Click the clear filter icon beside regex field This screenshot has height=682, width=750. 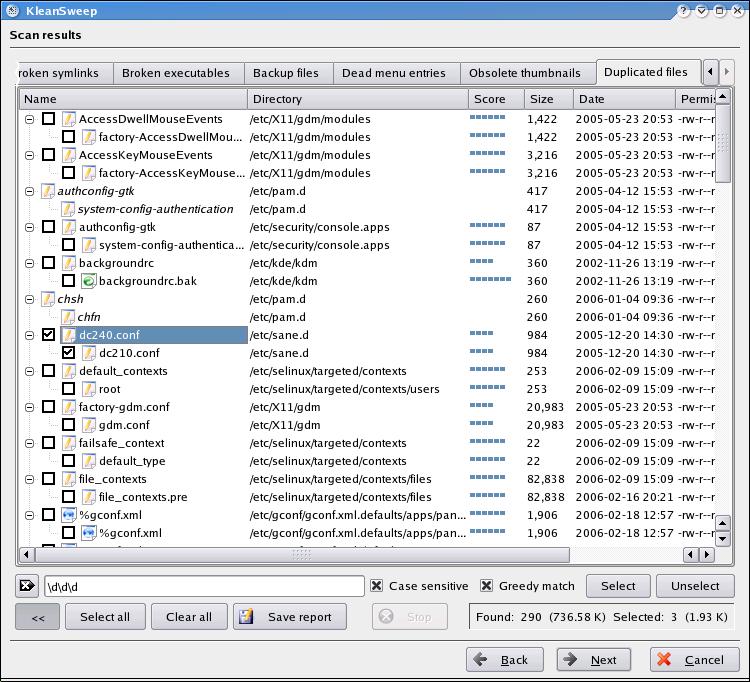pos(27,586)
